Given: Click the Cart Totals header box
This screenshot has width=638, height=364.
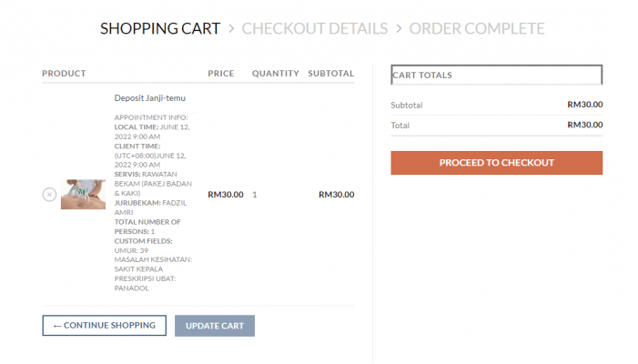Looking at the screenshot, I should (496, 75).
